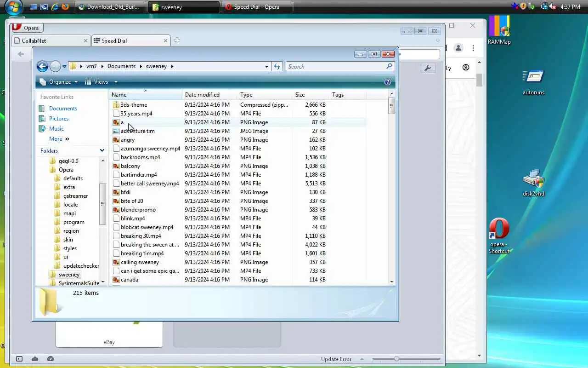The height and width of the screenshot is (368, 588).
Task: Refresh the sweeney folder view
Action: pyautogui.click(x=277, y=66)
